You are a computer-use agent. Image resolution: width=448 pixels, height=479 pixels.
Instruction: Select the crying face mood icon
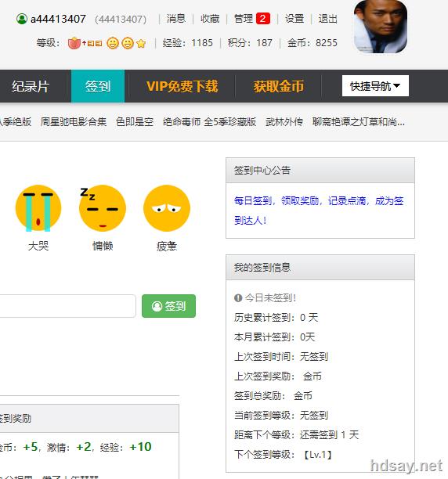[38, 208]
